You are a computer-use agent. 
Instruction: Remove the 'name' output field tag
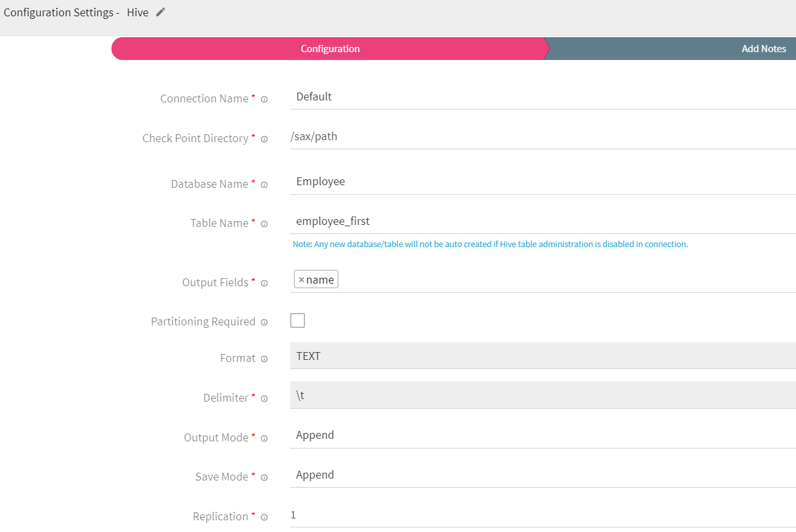[301, 280]
